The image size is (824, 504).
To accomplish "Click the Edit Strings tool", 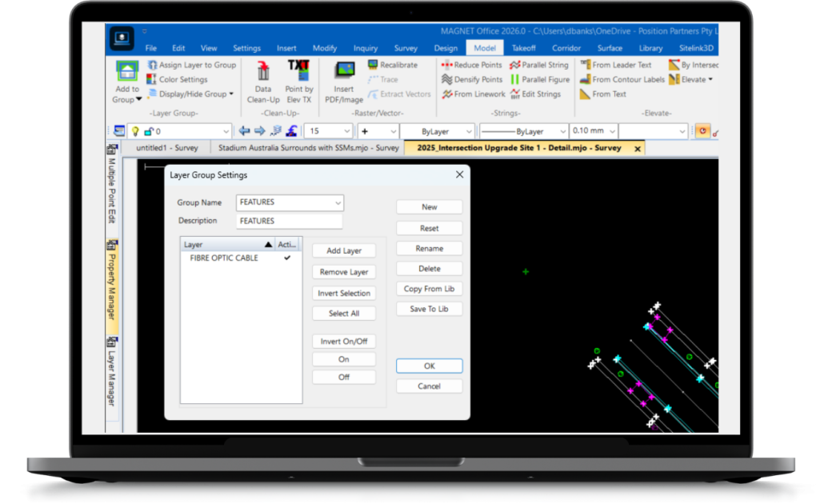I will pos(535,94).
